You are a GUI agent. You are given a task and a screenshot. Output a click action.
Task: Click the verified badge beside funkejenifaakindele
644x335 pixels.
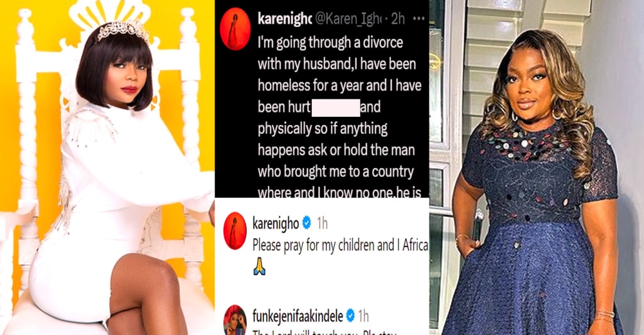pyautogui.click(x=350, y=316)
